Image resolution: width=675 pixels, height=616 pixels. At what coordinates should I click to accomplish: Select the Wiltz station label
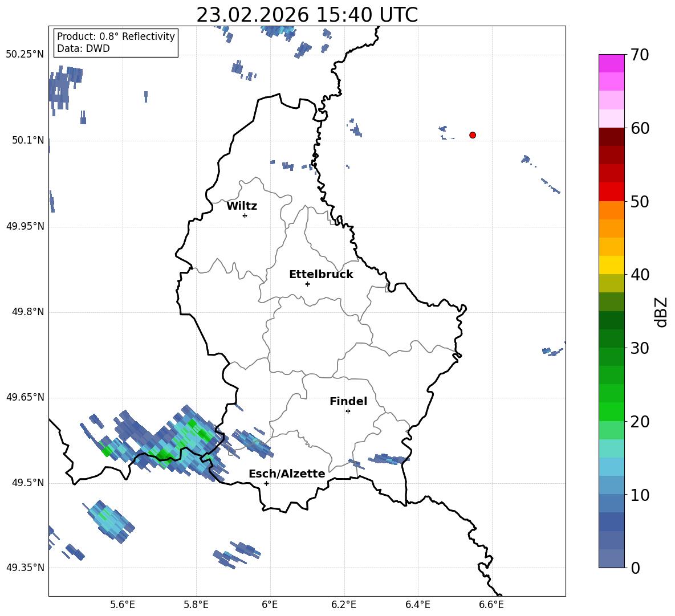(x=242, y=206)
